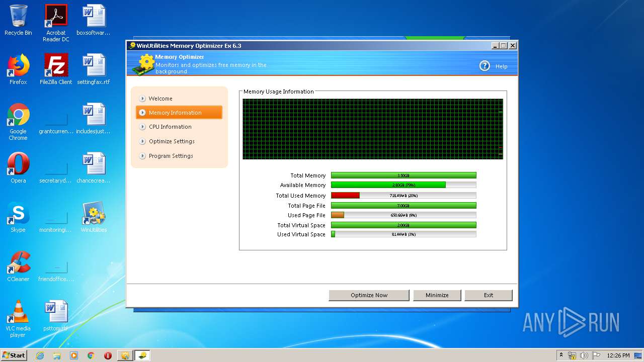The image size is (644, 362).
Task: Open the Windows Start menu
Action: click(x=14, y=355)
